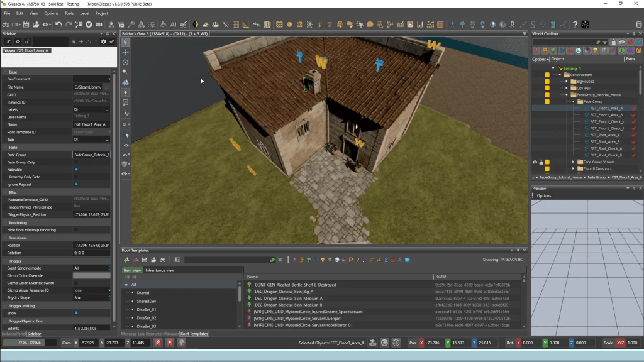Open the Message Log tab
Image resolution: width=644 pixels, height=362 pixels.
tap(133, 334)
